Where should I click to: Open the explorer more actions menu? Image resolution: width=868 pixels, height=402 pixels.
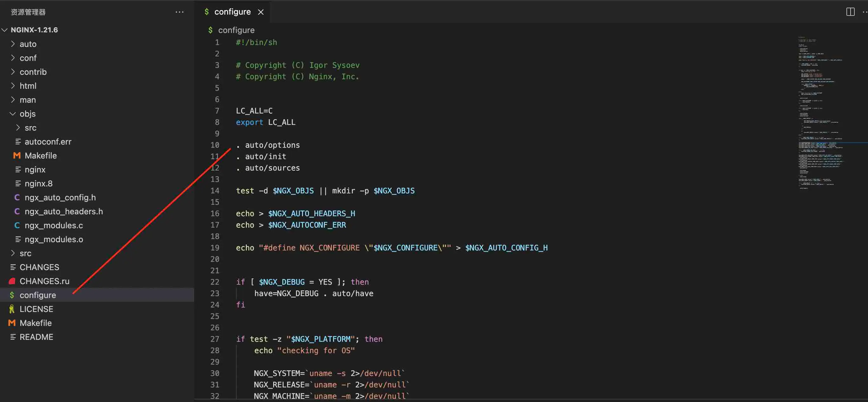point(180,12)
